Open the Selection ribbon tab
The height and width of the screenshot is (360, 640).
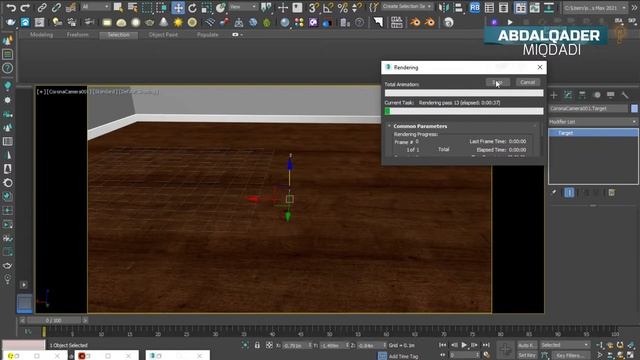tap(118, 35)
